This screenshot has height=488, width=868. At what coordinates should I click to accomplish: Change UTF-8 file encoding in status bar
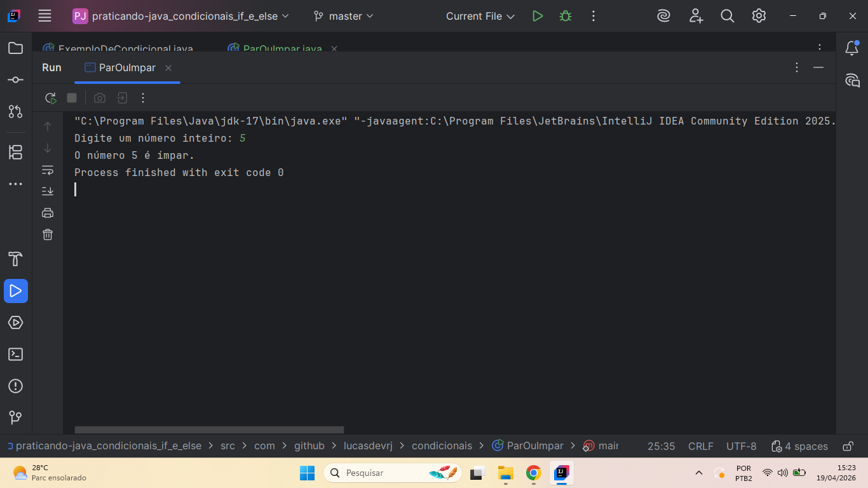coord(742,446)
